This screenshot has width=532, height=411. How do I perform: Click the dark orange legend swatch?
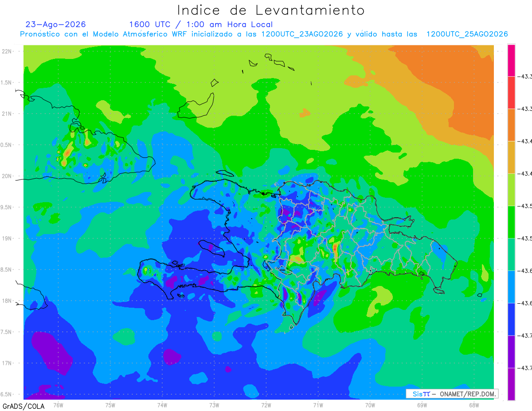pos(511,125)
